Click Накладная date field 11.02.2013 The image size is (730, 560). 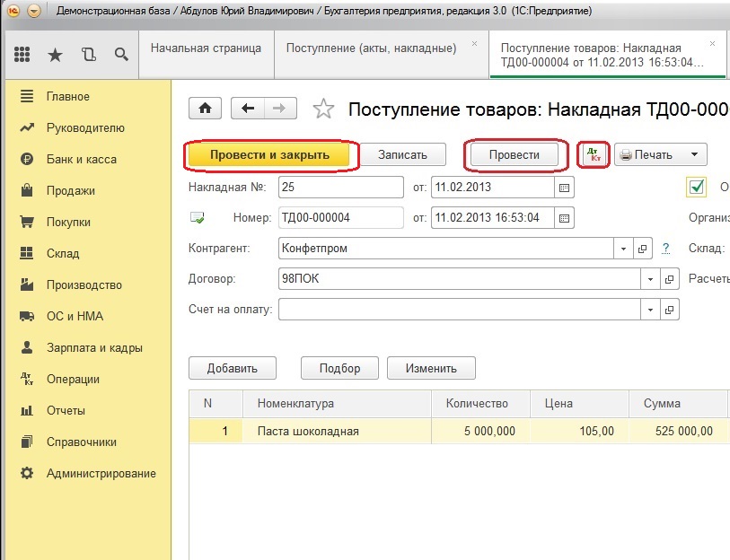pos(493,188)
